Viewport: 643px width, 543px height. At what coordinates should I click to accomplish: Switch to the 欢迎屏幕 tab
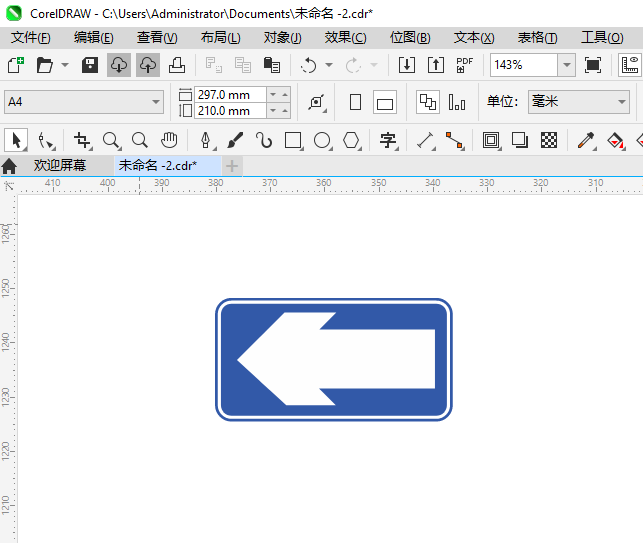point(60,166)
